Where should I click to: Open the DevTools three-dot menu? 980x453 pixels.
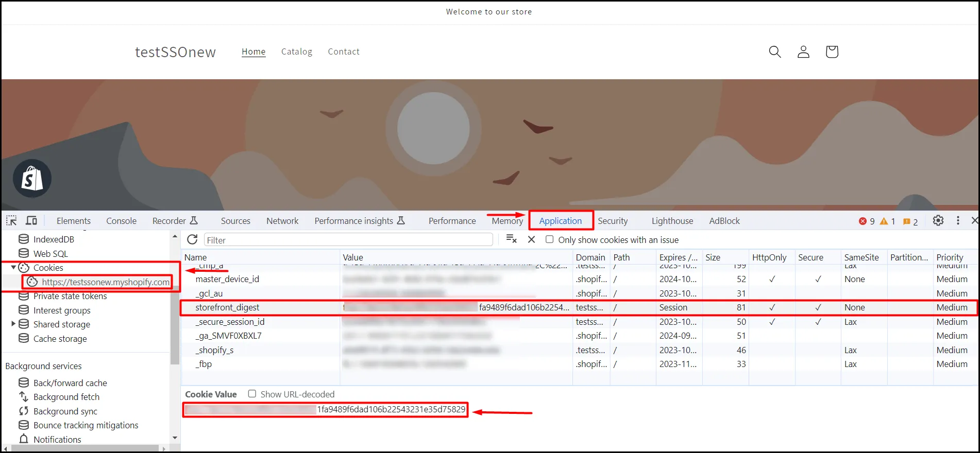pyautogui.click(x=958, y=220)
